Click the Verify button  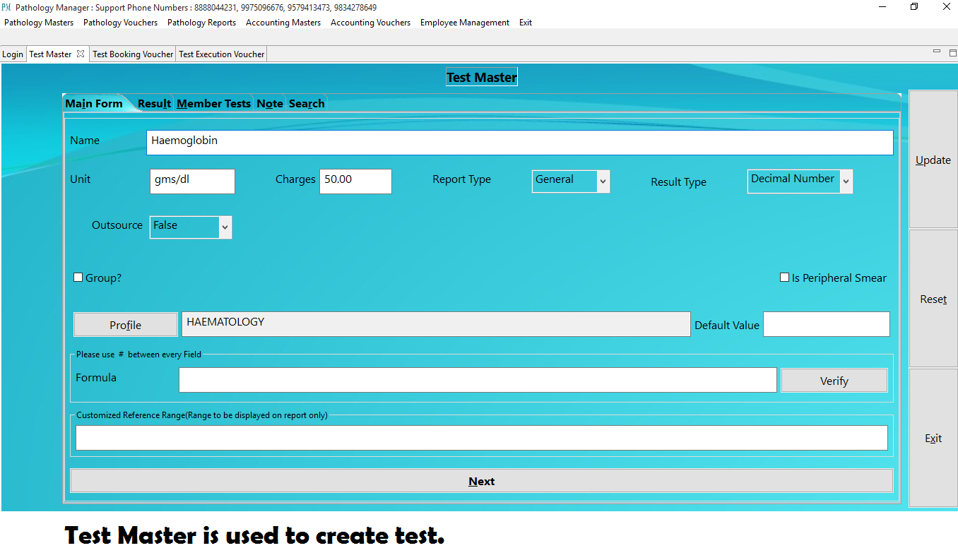point(834,380)
